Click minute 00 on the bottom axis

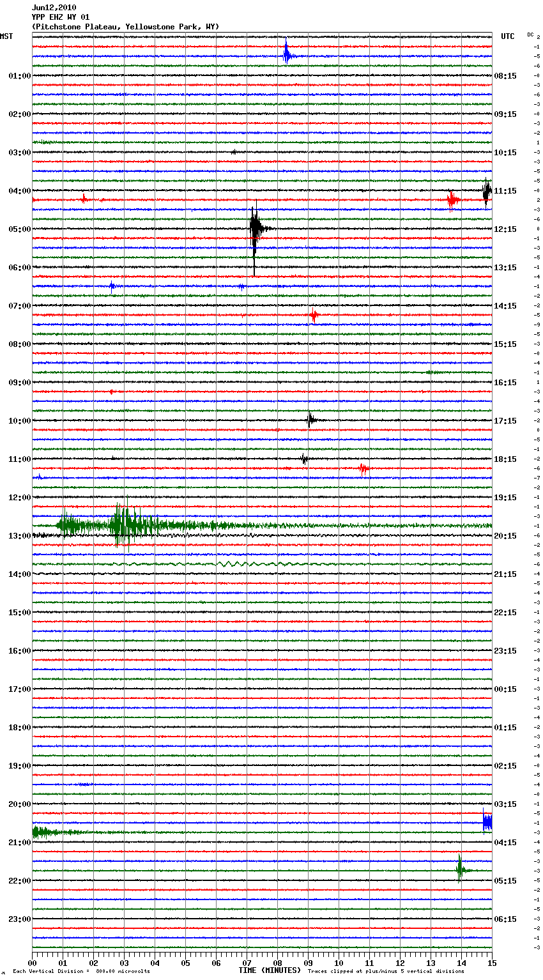pyautogui.click(x=33, y=963)
